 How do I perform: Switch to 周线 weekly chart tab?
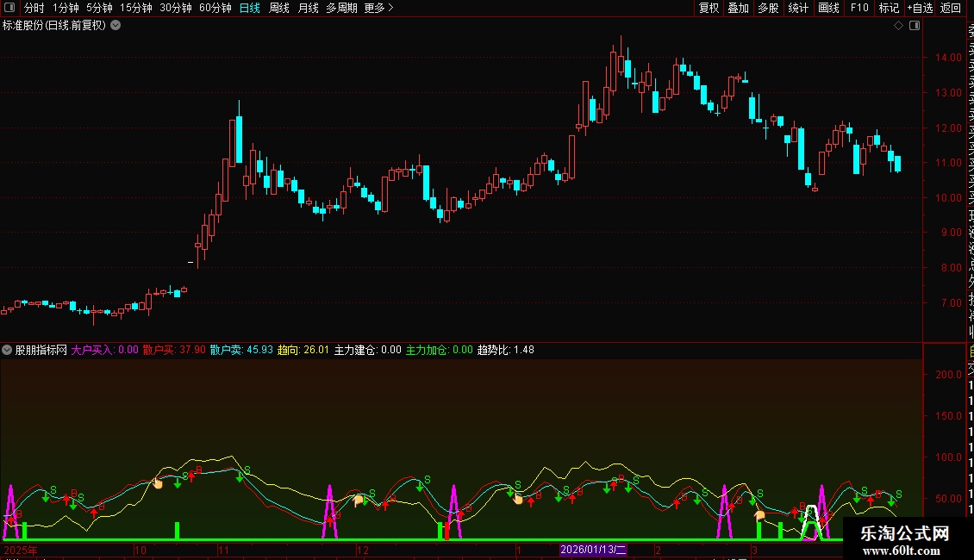(279, 8)
